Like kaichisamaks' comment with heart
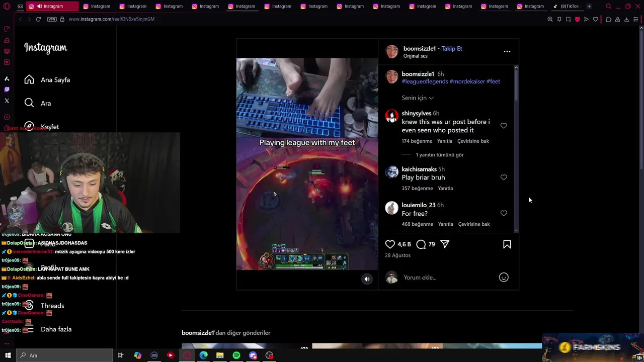 504,177
